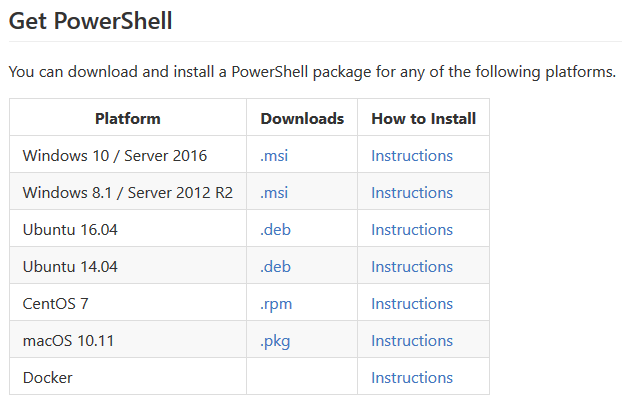Open Instructions for CentOS 7

(x=412, y=304)
